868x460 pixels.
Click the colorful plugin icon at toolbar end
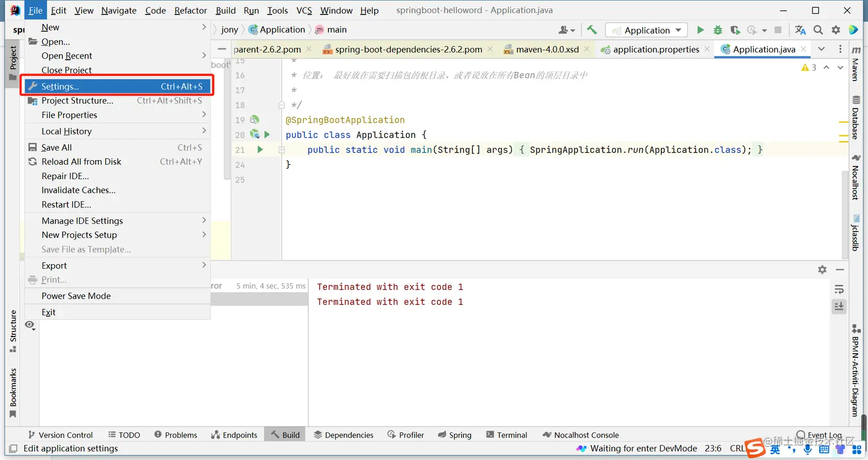tap(854, 30)
